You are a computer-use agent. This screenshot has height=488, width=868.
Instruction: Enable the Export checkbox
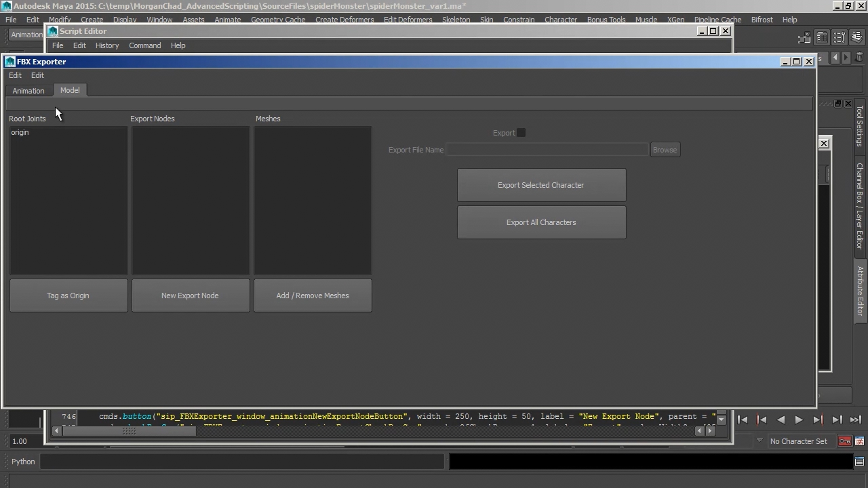(521, 133)
